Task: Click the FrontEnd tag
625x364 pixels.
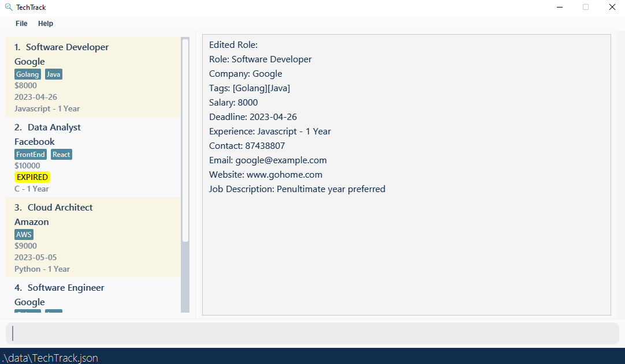Action: click(31, 155)
